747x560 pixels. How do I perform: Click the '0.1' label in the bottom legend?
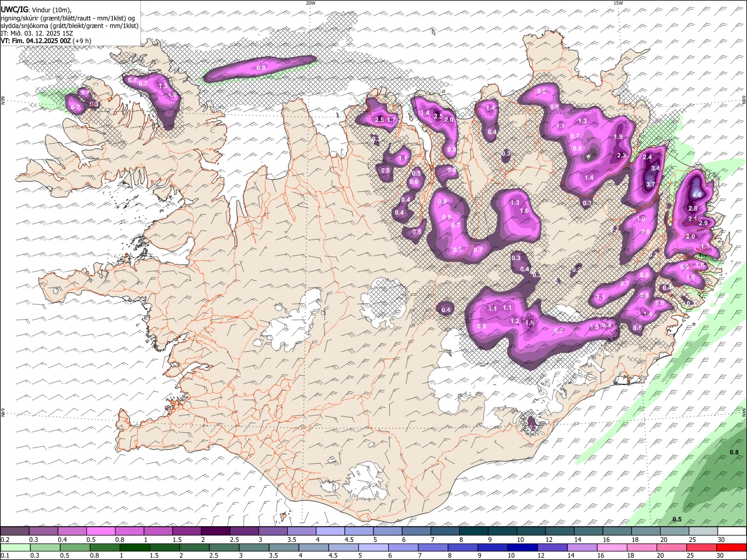click(5, 556)
